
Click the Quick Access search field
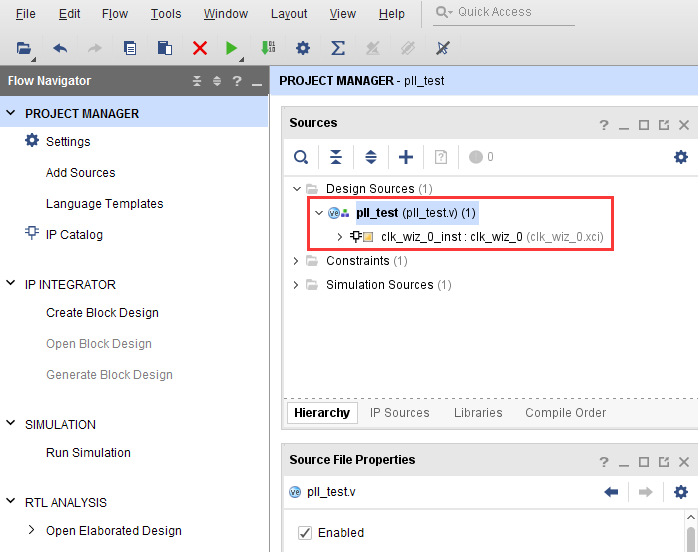click(x=504, y=12)
